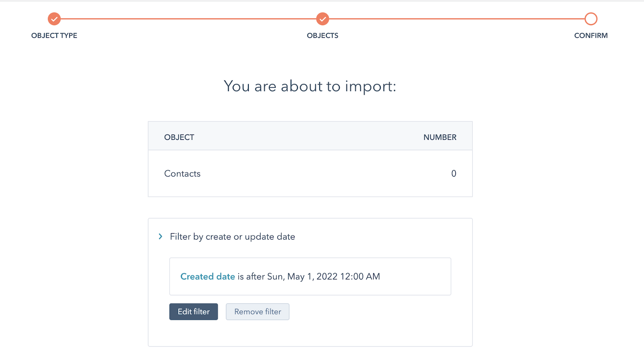Image resolution: width=644 pixels, height=363 pixels.
Task: Click progress line between Object Type and Objects
Action: pos(188,19)
